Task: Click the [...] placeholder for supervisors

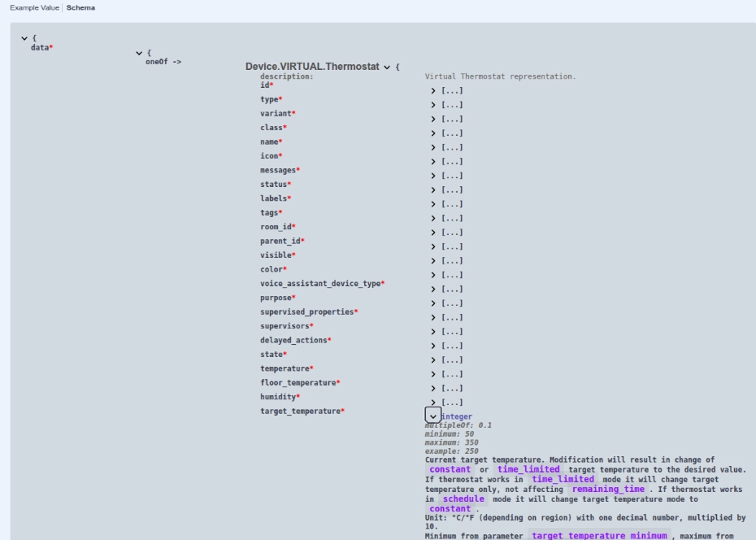Action: click(452, 332)
